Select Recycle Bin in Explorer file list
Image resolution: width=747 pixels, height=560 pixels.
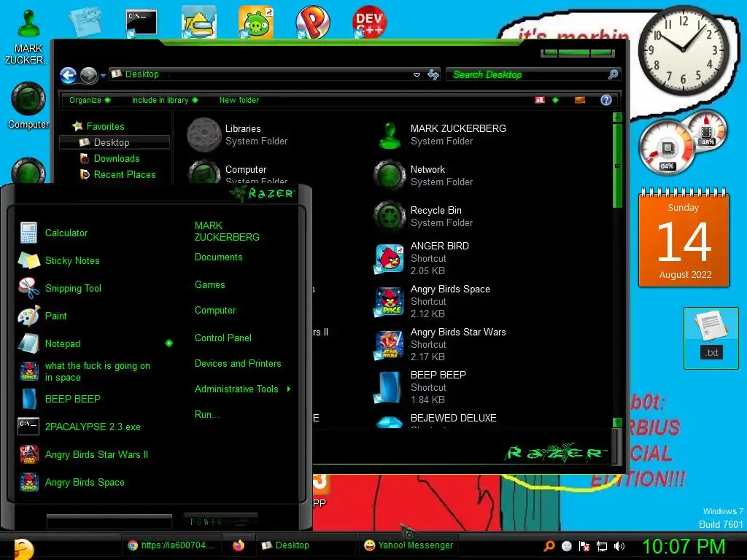[x=424, y=216]
